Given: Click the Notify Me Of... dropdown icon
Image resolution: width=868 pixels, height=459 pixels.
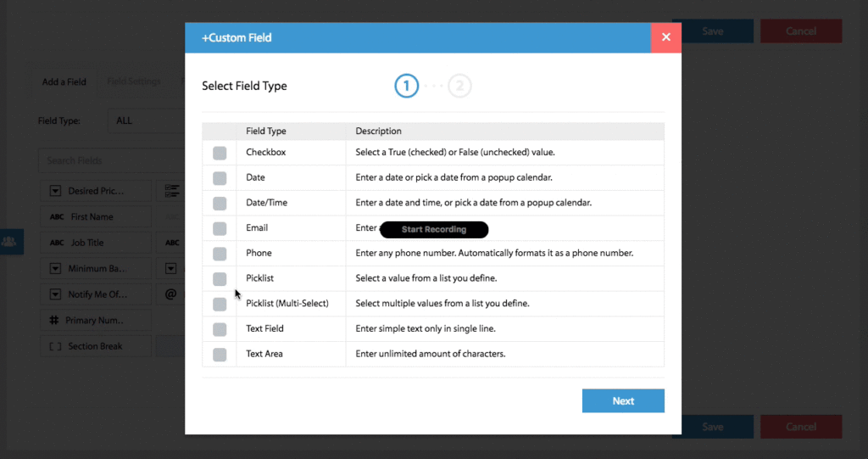Looking at the screenshot, I should (55, 294).
